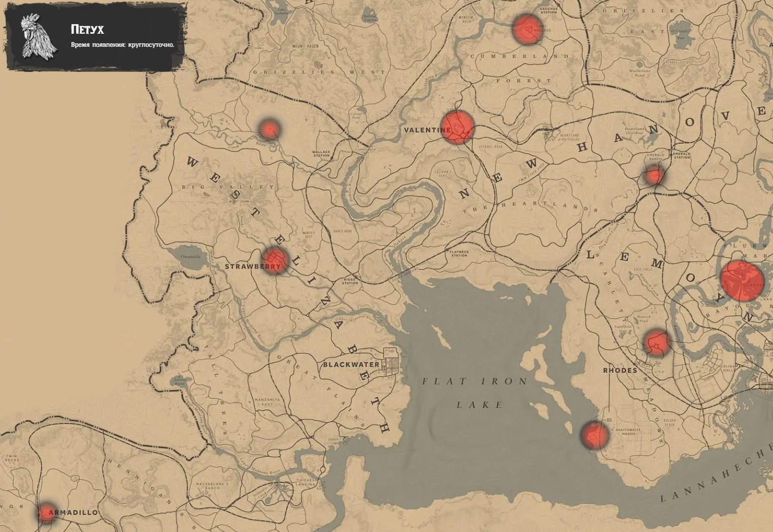Click the FLAT IRON LAKE label

click(x=475, y=393)
